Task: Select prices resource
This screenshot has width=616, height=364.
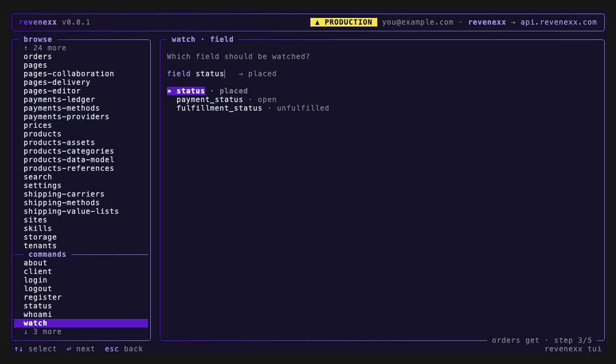Action: pos(38,125)
